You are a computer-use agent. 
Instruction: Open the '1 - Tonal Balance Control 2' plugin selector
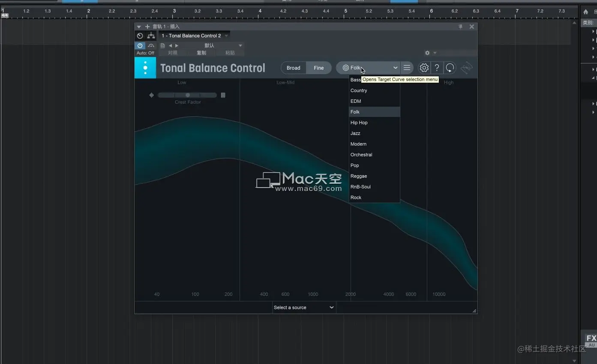click(195, 36)
